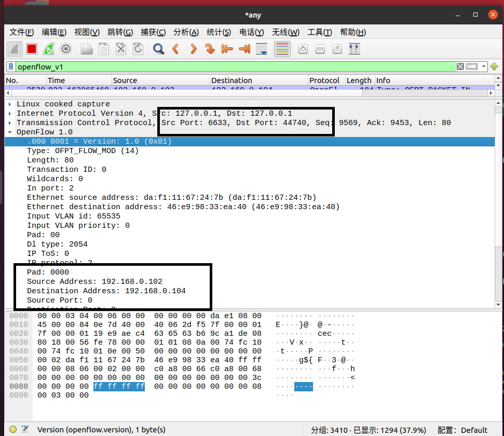Viewport: 504px width, 436px height.
Task: Open capture file properties icon in status bar
Action: pos(25,429)
